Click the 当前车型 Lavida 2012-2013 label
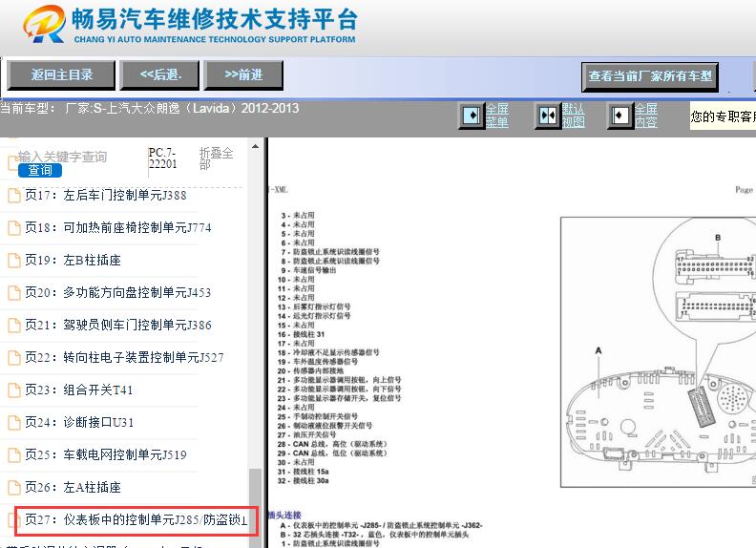 coord(150,108)
